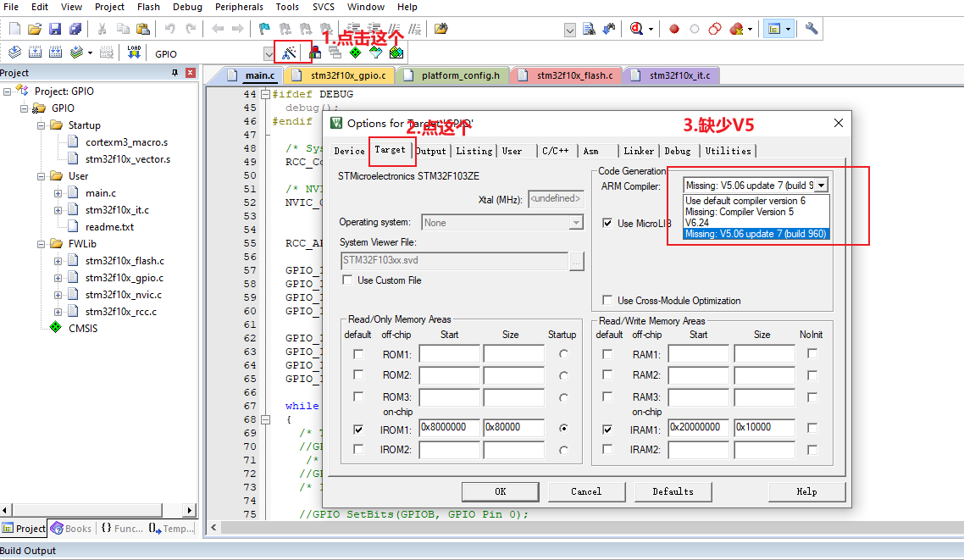Viewport: 964px width, 560px height.
Task: Switch to the C/C++ tab in Options dialog
Action: pos(555,151)
